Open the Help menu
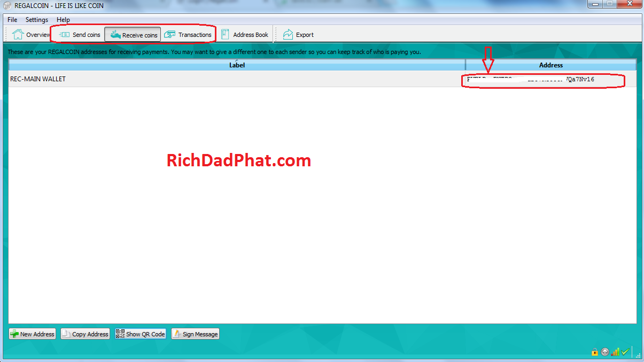This screenshot has height=362, width=644. click(x=63, y=20)
